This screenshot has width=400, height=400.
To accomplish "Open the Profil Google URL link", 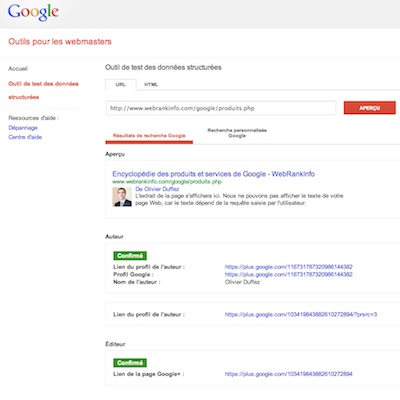I will 289,274.
